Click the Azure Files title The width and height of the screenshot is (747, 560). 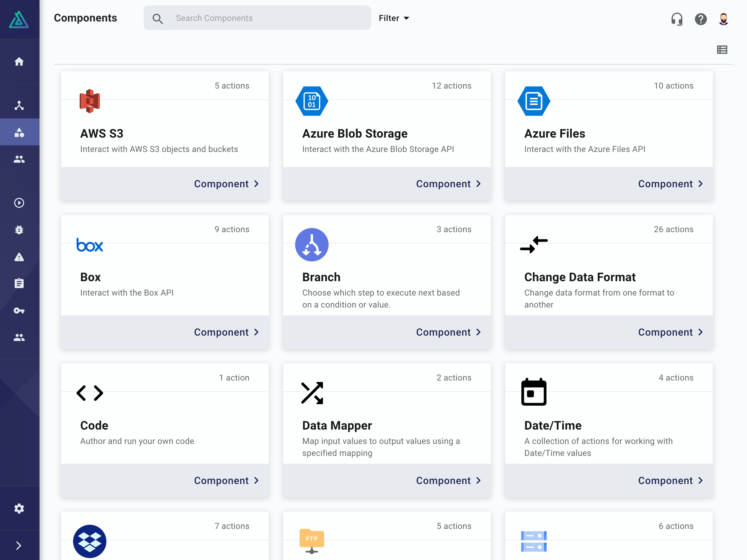pos(555,134)
